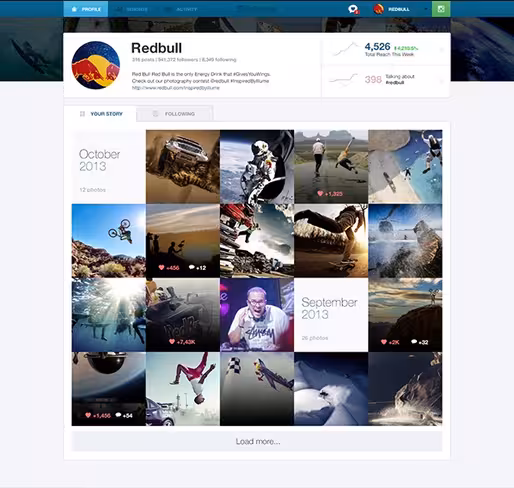Screen dimensions: 514x488
Task: Expand the Total Reach This Week panel arrow
Action: (442, 50)
